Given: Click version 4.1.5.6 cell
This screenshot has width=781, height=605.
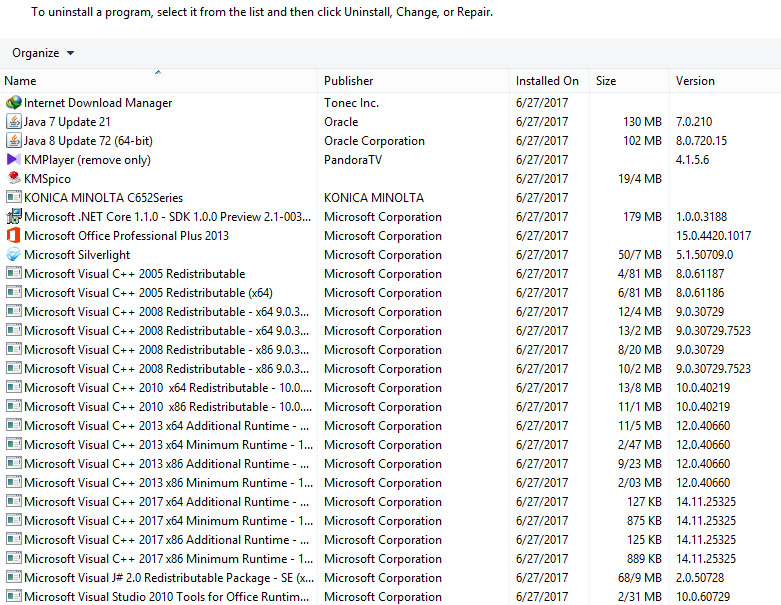Looking at the screenshot, I should click(x=692, y=160).
